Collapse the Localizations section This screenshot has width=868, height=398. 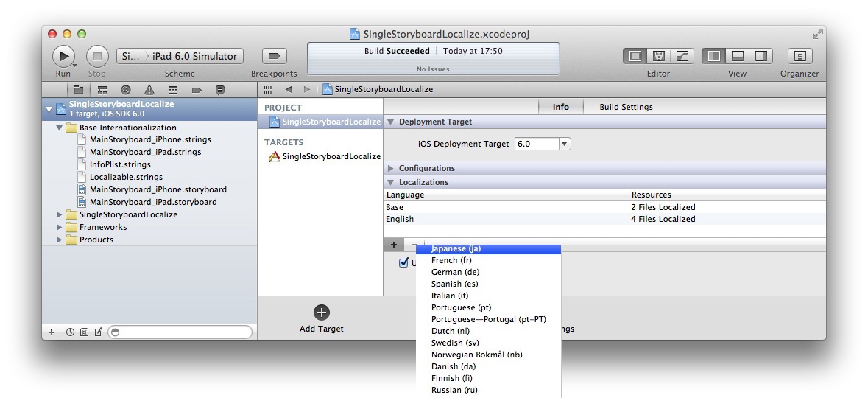point(389,182)
